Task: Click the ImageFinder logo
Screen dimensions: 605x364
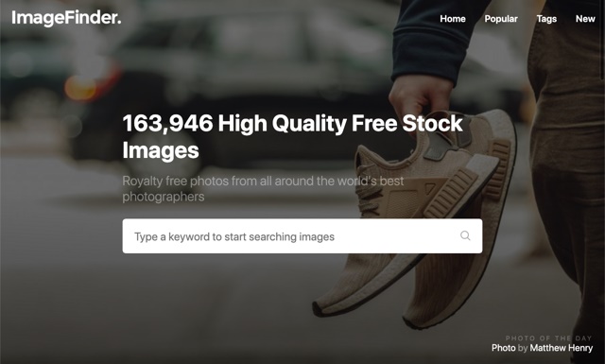Action: click(66, 18)
